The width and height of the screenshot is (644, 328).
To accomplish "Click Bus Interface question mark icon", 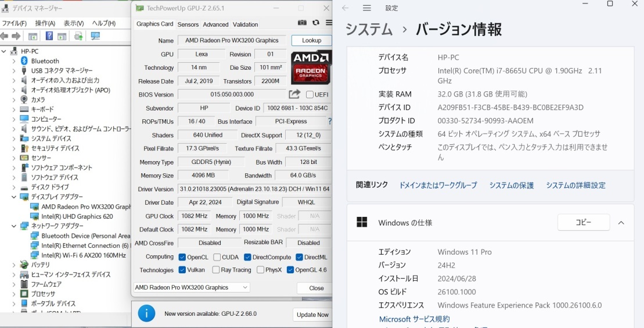I will pos(329,122).
